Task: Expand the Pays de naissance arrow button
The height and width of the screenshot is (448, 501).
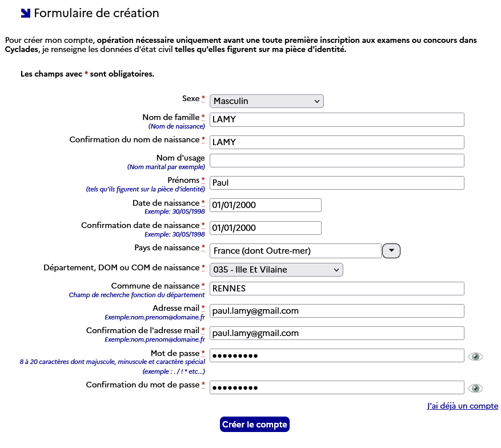Action: 391,251
